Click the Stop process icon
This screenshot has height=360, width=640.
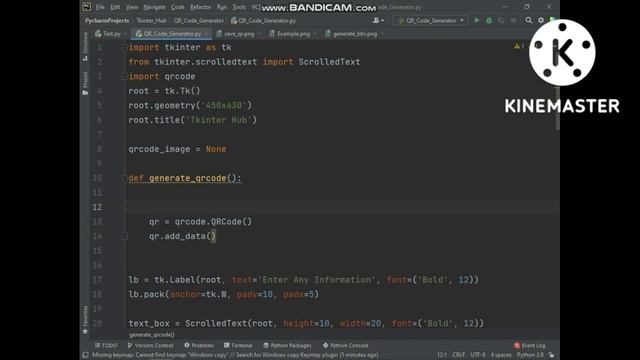pyautogui.click(x=513, y=20)
